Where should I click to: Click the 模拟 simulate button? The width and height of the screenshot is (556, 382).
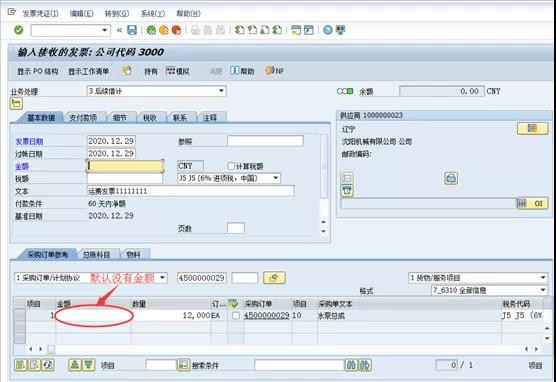click(x=178, y=71)
